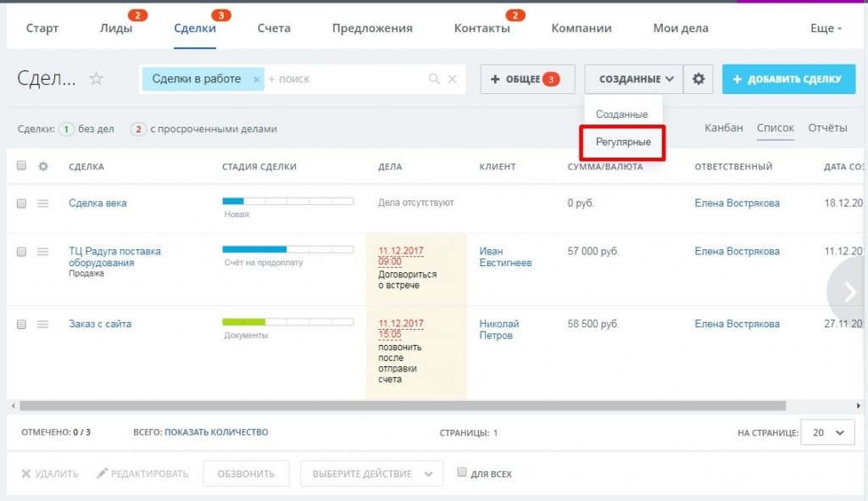Click the favorite star next to page title
Screen dimensions: 868x501
tap(97, 79)
